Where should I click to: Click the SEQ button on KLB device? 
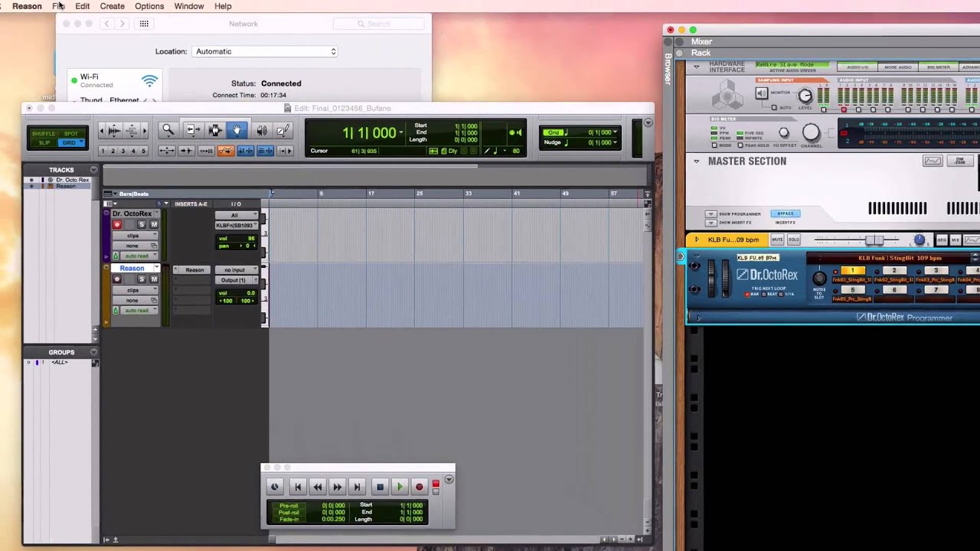942,240
